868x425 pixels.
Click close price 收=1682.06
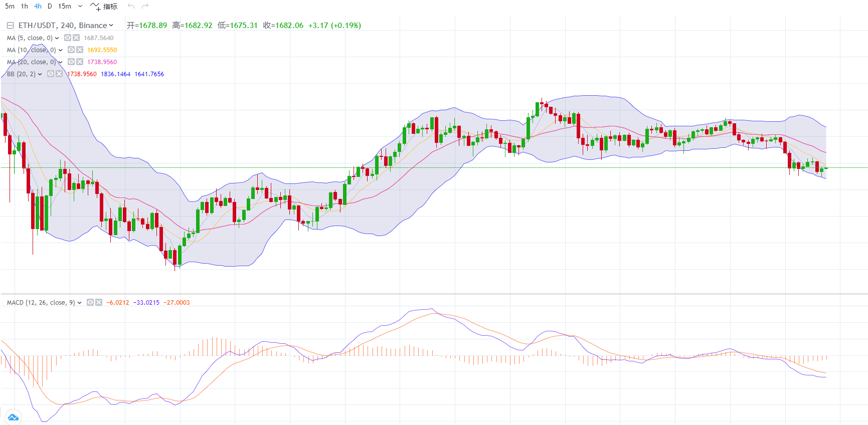click(x=283, y=26)
